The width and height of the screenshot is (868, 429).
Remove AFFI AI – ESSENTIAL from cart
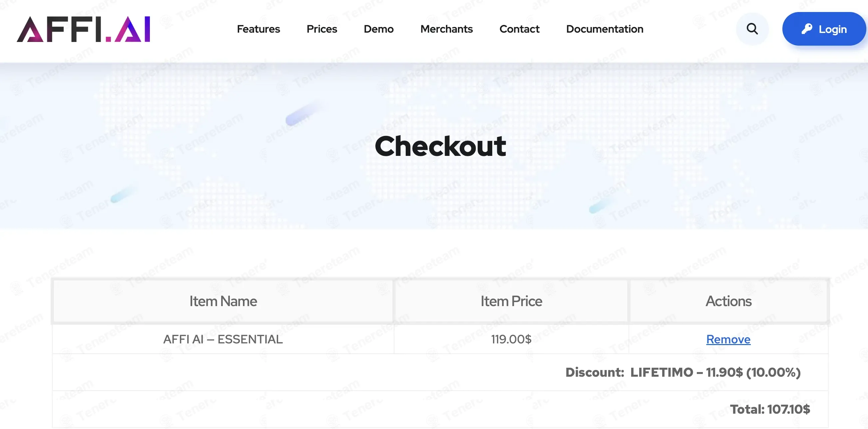[728, 339]
